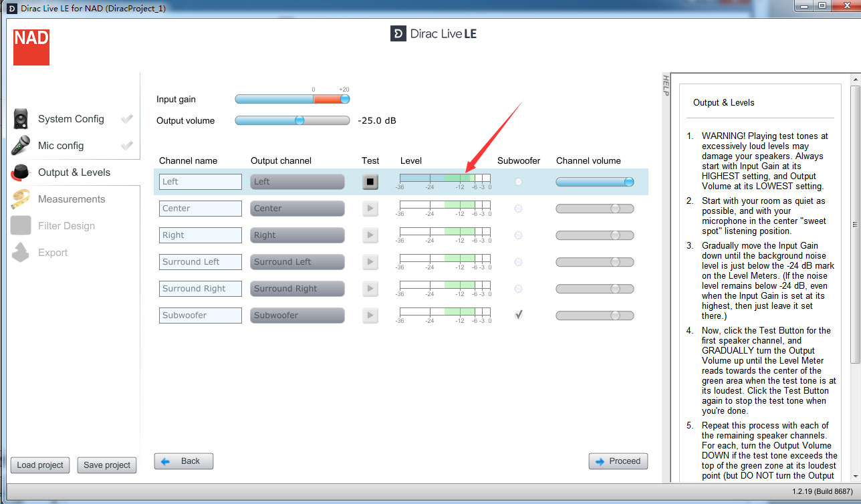The height and width of the screenshot is (504, 861).
Task: Click Proceed to continue
Action: pyautogui.click(x=618, y=461)
